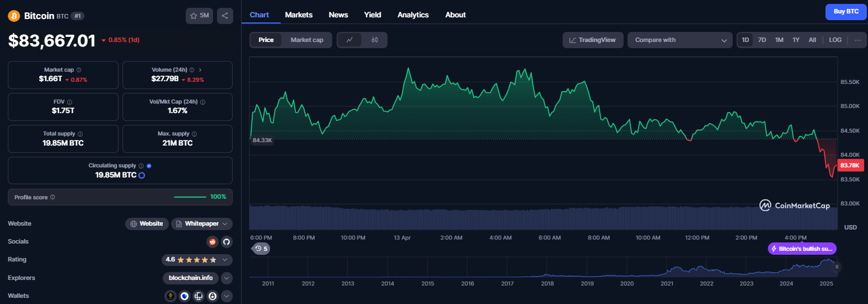
Task: Open the Markets tab
Action: pos(299,15)
